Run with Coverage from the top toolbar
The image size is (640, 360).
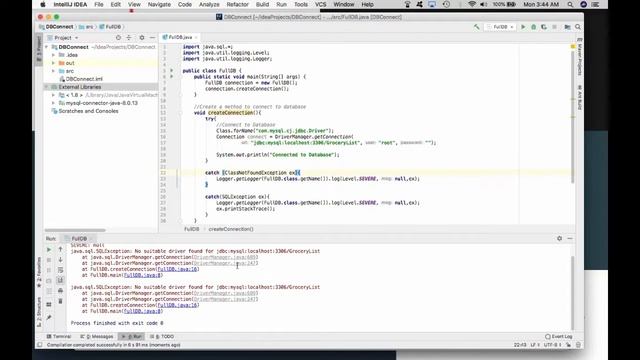pos(544,27)
